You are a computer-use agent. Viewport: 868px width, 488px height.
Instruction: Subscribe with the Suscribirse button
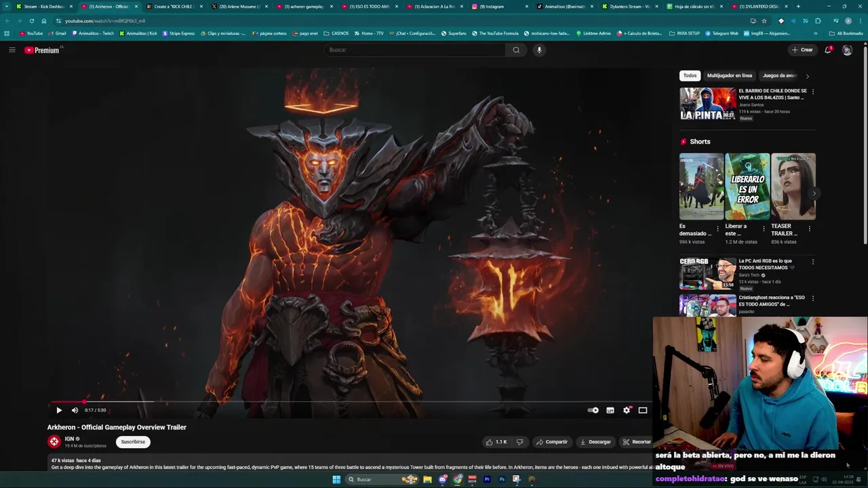pos(133,442)
